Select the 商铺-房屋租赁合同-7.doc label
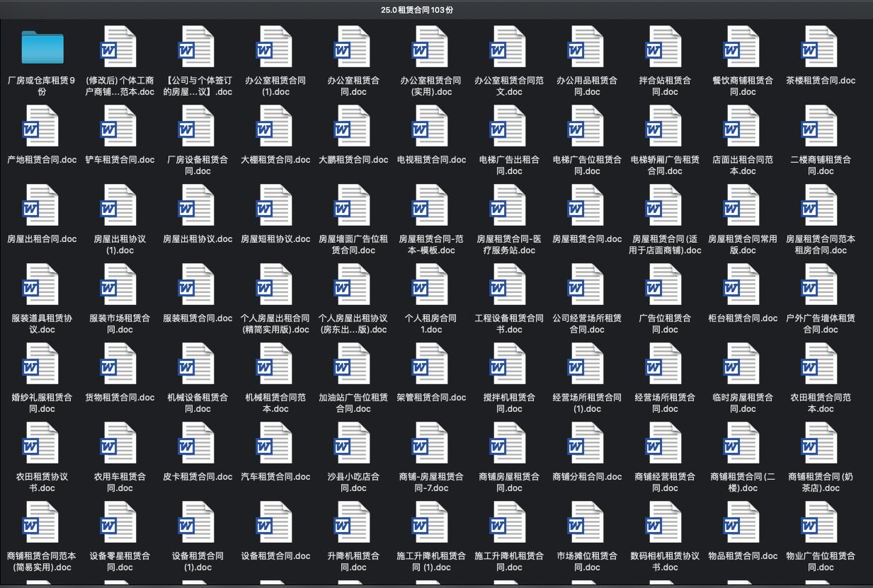Screen dimensions: 873x588 431,483
